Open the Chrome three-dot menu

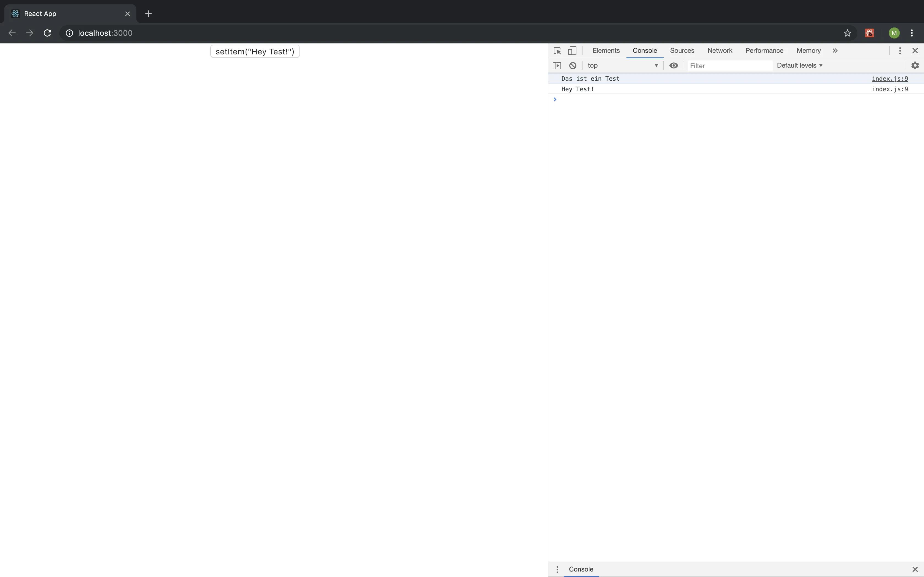click(912, 33)
